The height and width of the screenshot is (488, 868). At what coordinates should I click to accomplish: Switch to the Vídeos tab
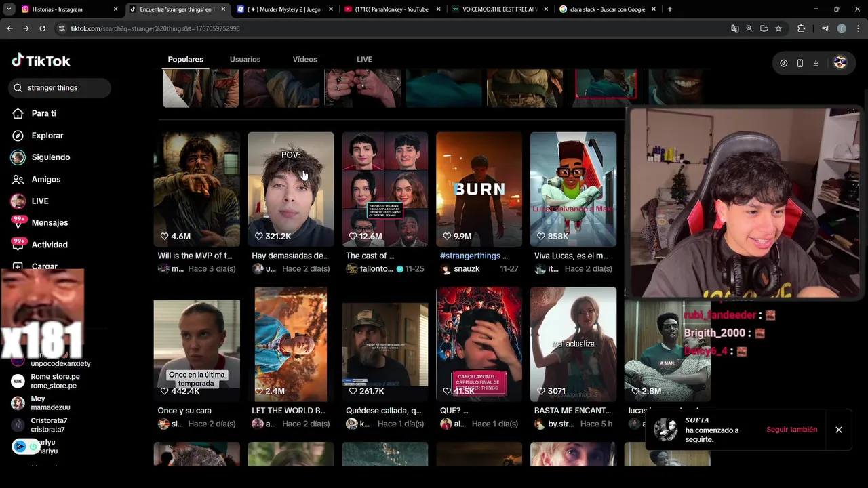click(304, 59)
